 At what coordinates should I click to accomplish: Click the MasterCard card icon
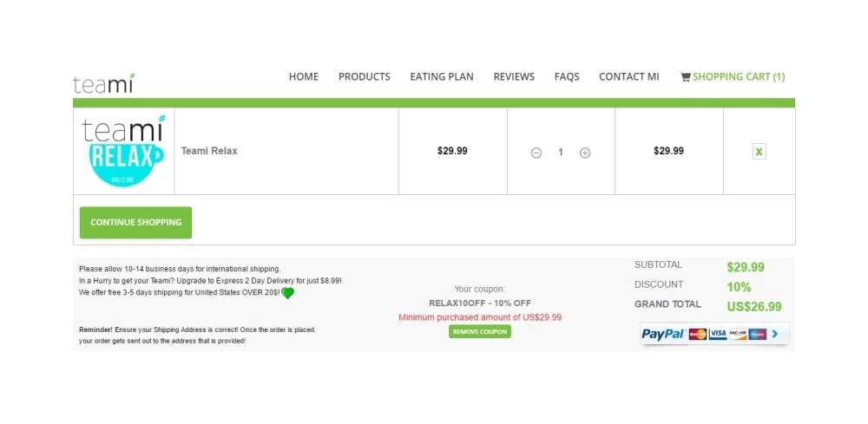[698, 334]
